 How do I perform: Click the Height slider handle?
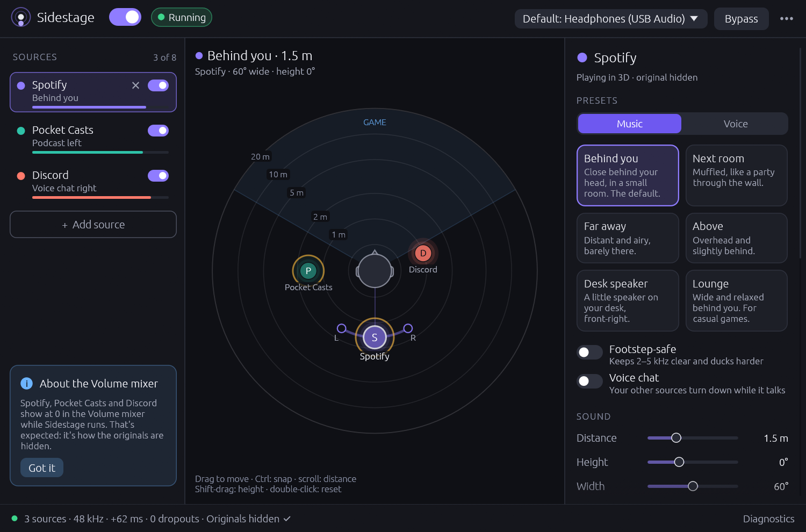[x=679, y=462]
